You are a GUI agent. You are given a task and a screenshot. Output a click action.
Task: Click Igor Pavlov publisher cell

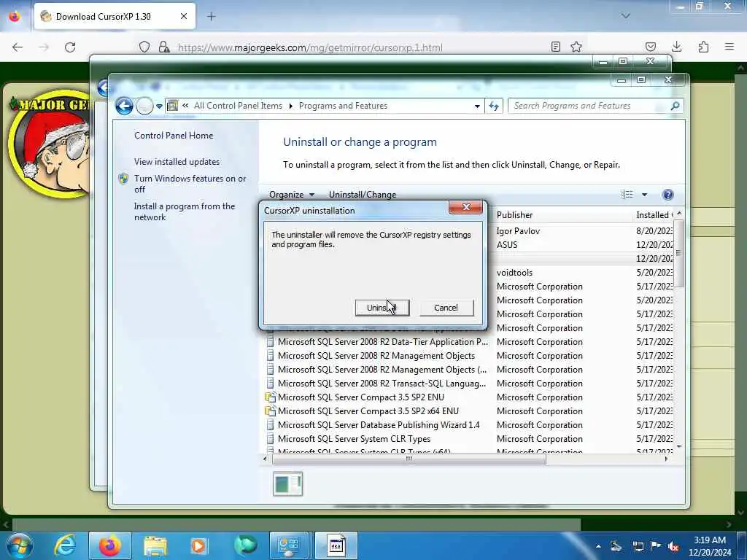point(518,231)
